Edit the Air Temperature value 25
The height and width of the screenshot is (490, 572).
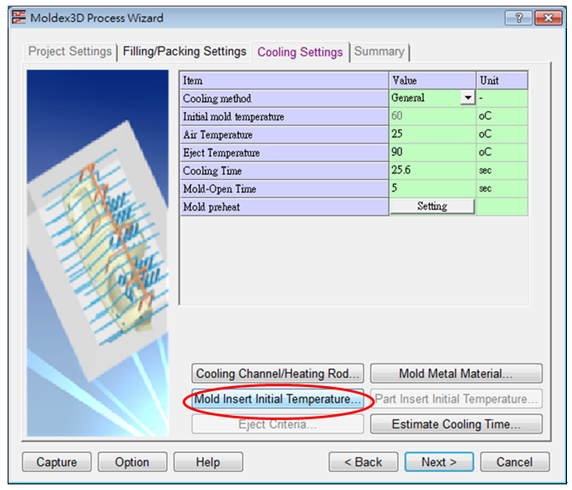pyautogui.click(x=432, y=134)
